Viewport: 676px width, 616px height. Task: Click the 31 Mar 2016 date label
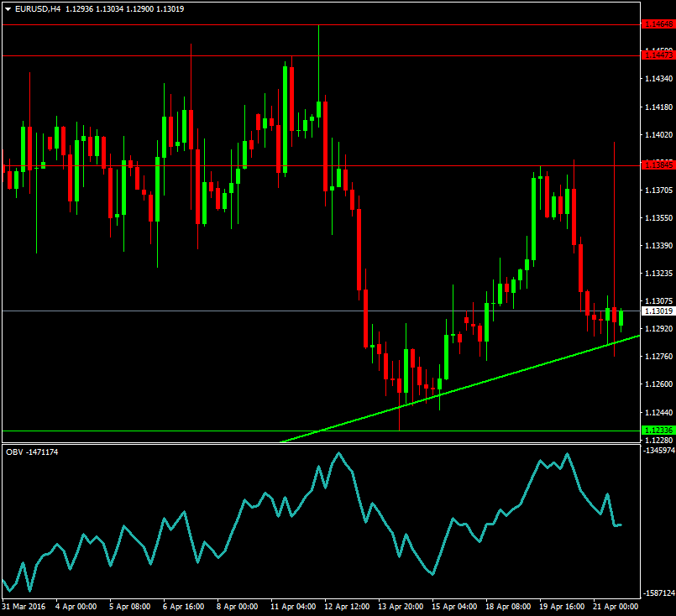coord(24,606)
